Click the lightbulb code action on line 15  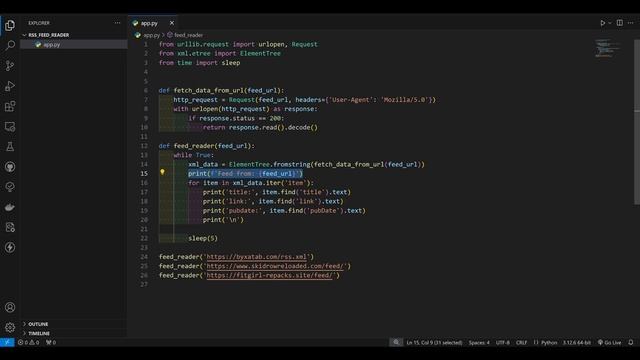point(162,172)
